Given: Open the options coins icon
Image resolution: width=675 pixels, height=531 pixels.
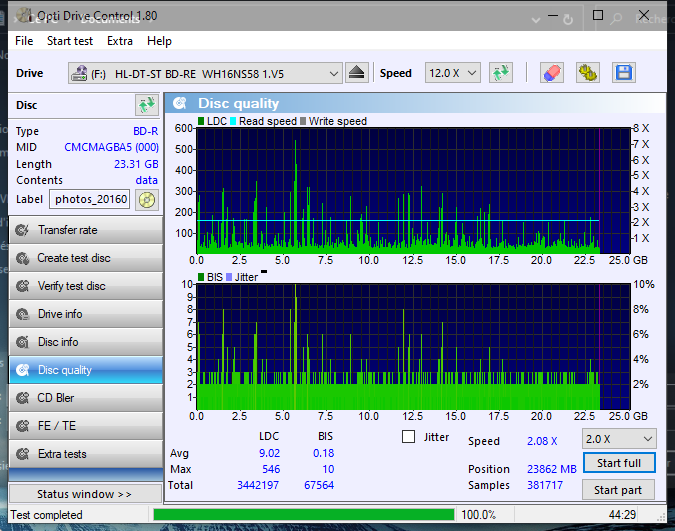Looking at the screenshot, I should tap(587, 73).
